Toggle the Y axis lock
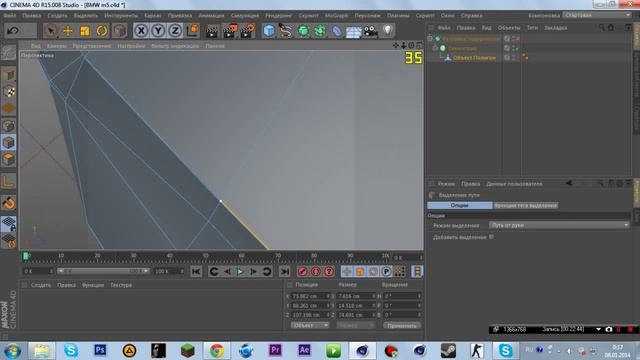This screenshot has height=360, width=640. tap(158, 31)
